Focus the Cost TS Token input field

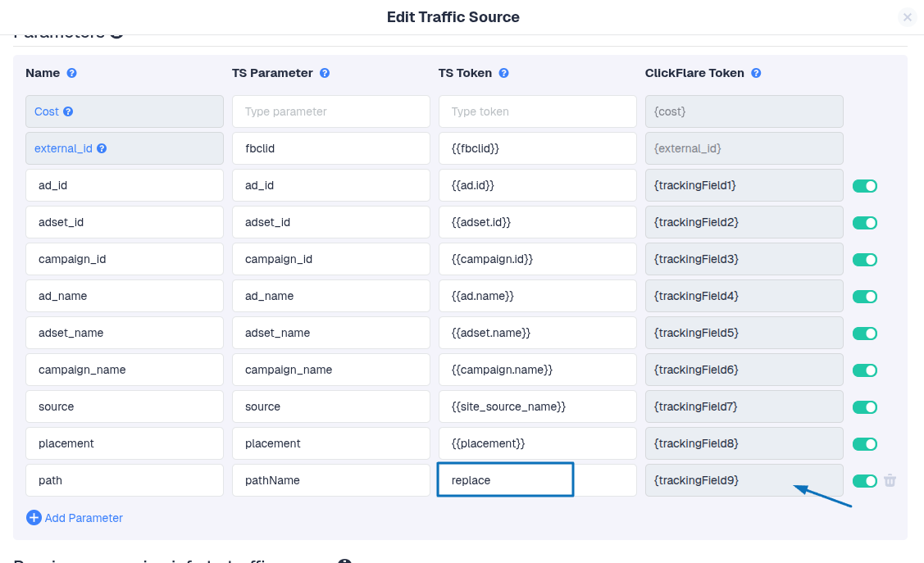[x=537, y=111]
